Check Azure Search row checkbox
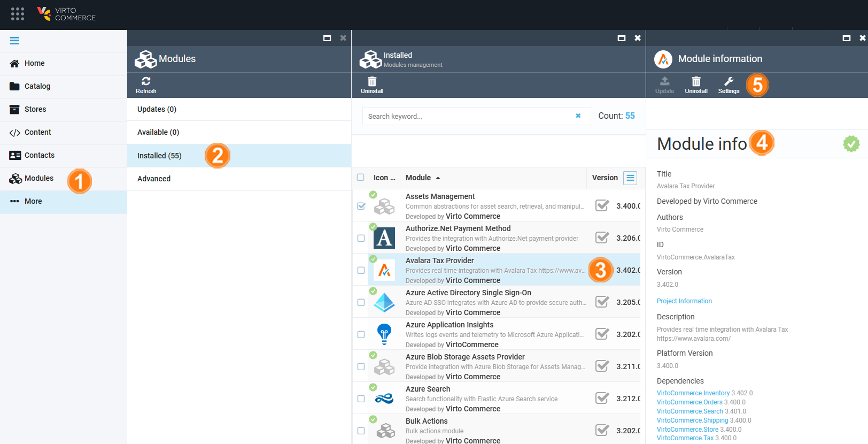868x444 pixels. 361,399
